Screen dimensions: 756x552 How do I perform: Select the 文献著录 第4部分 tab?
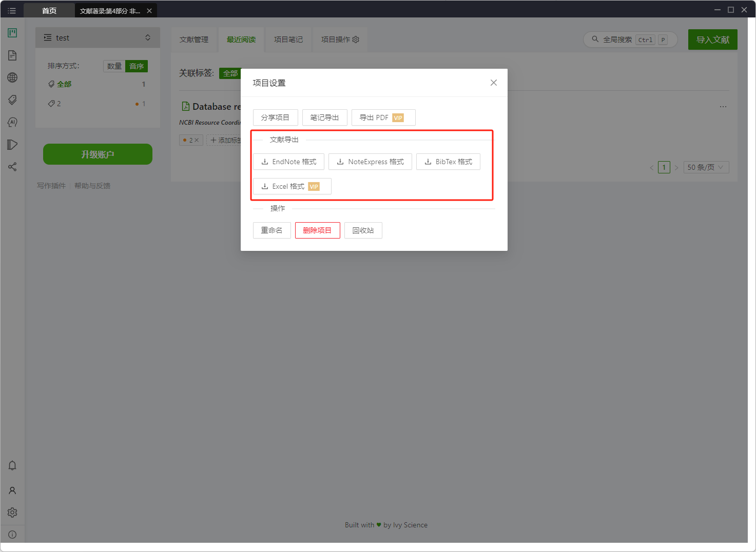tap(110, 11)
